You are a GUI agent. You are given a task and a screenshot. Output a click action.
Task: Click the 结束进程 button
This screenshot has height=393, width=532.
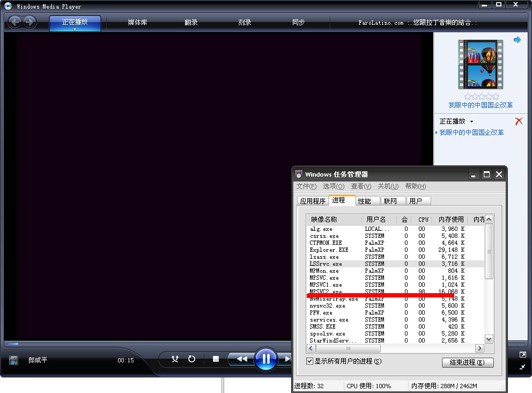(x=467, y=362)
